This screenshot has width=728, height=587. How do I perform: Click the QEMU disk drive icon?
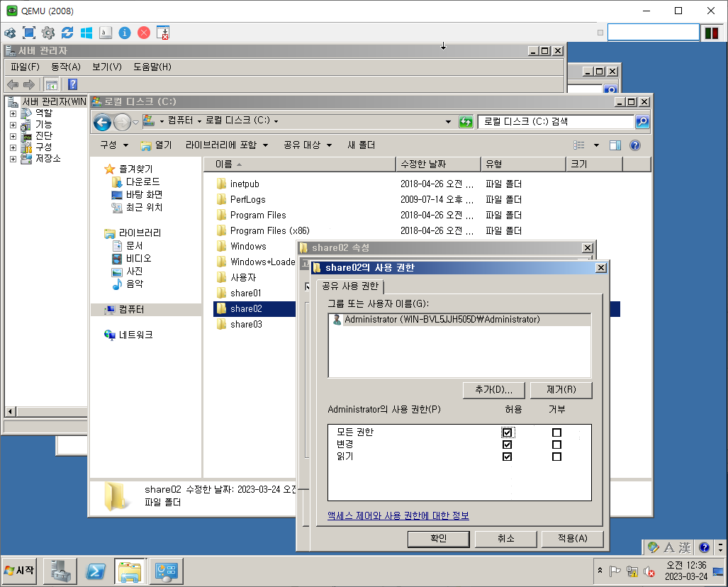coord(106,33)
